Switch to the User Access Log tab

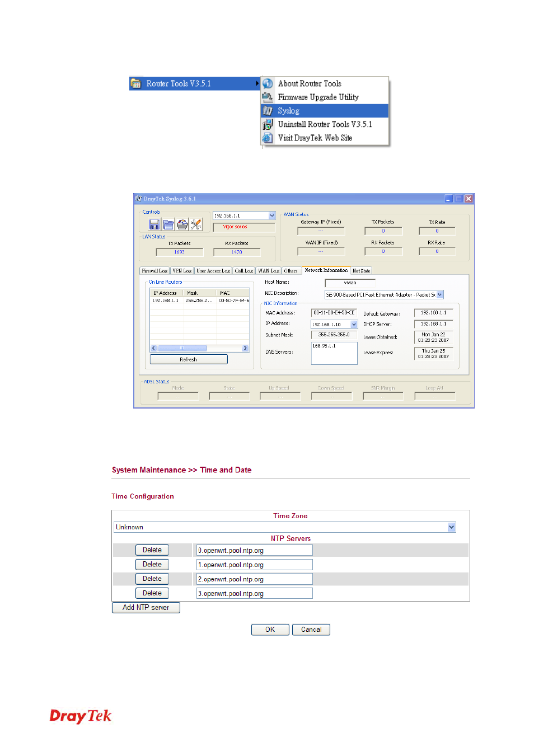coord(213,271)
